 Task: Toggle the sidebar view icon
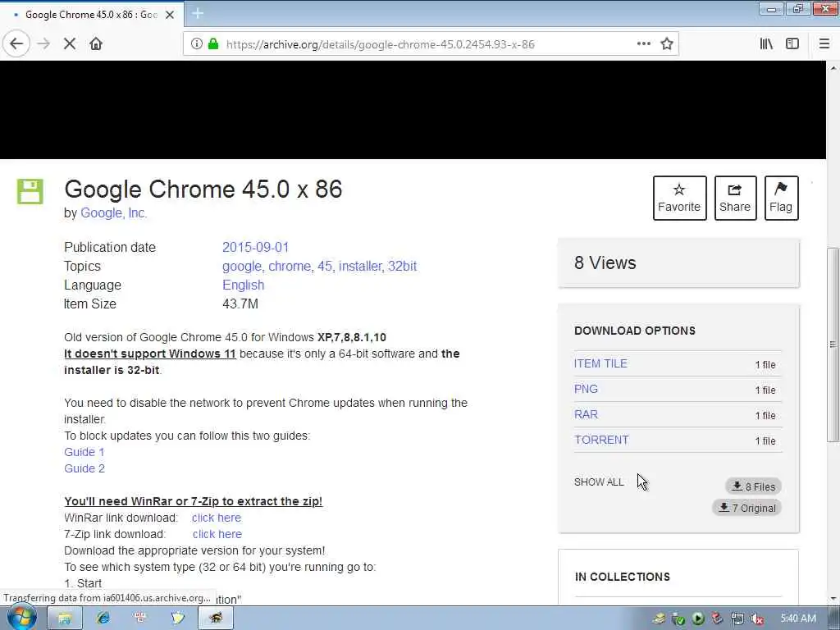click(x=792, y=44)
